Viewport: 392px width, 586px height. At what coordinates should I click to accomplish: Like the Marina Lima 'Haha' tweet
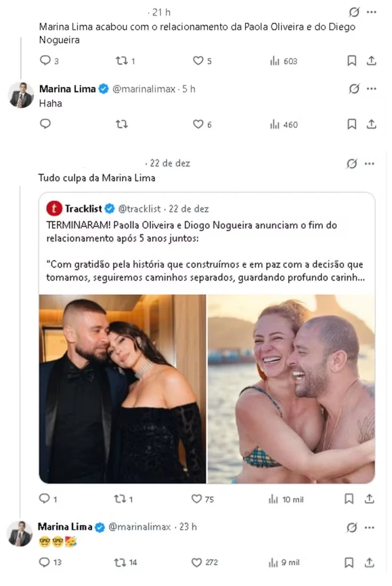[199, 124]
